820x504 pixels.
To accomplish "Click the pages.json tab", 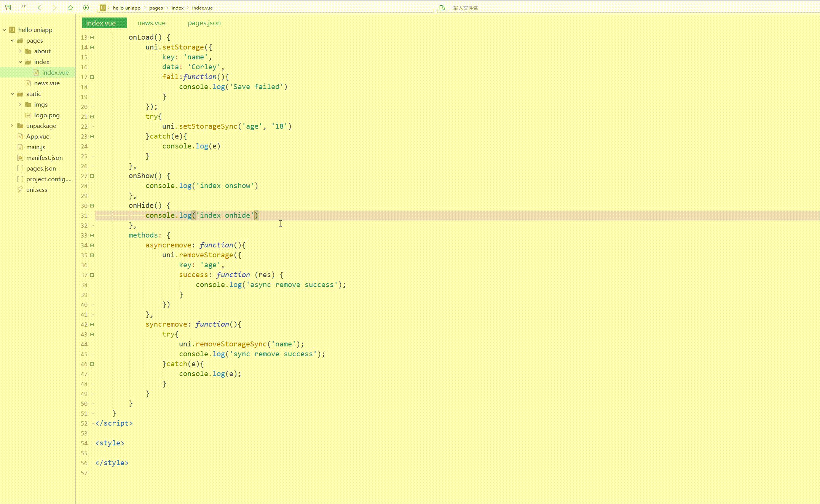I will pyautogui.click(x=204, y=23).
